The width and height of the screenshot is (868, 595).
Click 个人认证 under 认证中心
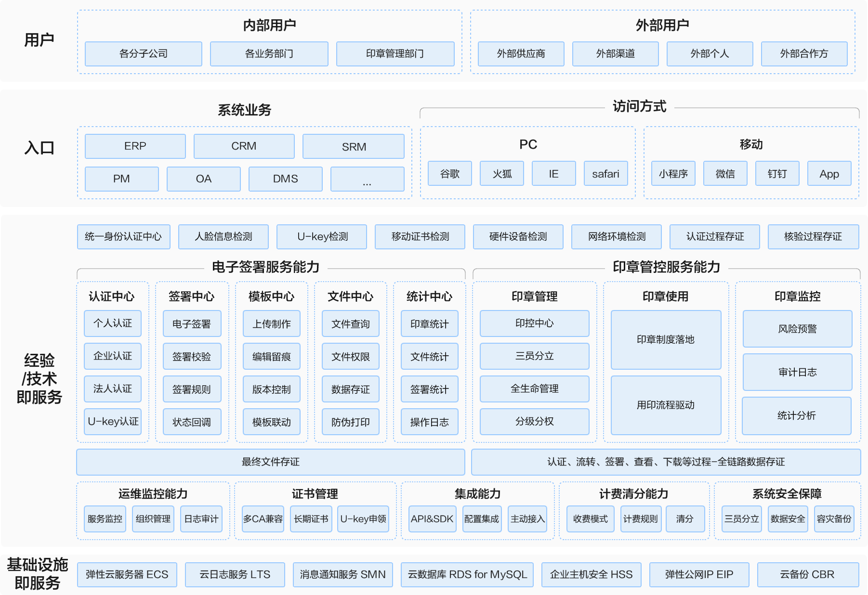[113, 323]
